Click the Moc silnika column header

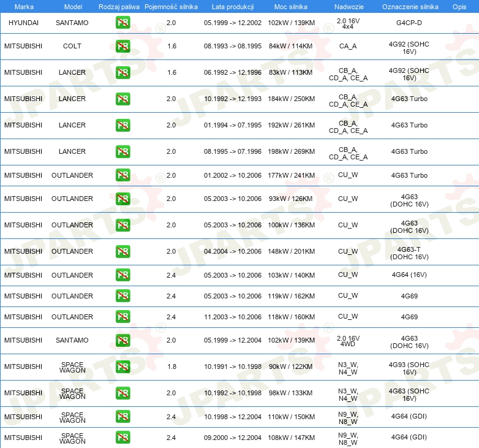click(x=291, y=7)
